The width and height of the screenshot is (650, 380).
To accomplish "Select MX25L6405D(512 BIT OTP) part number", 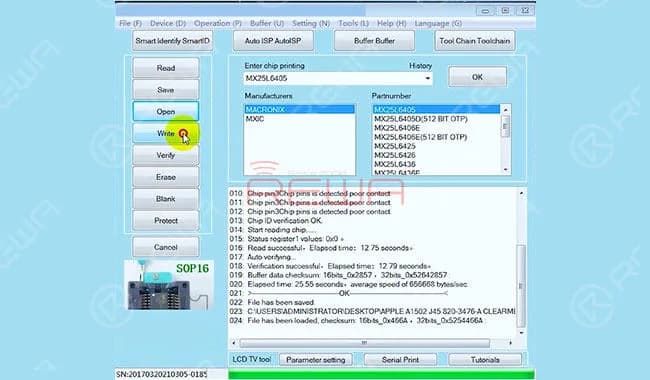I will point(436,119).
